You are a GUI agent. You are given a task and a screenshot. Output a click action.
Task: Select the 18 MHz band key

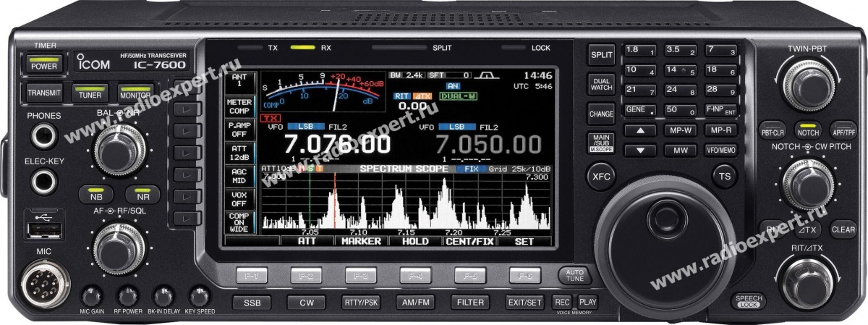[x=721, y=70]
